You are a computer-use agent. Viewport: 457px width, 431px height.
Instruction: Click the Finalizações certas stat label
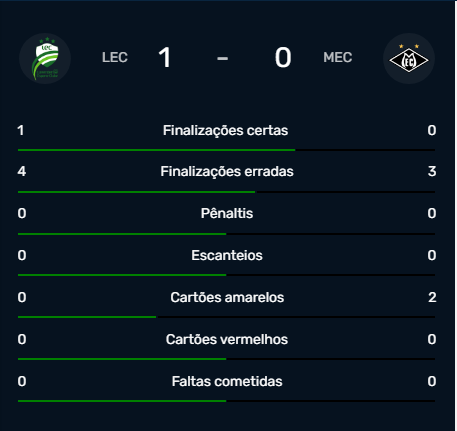point(225,130)
